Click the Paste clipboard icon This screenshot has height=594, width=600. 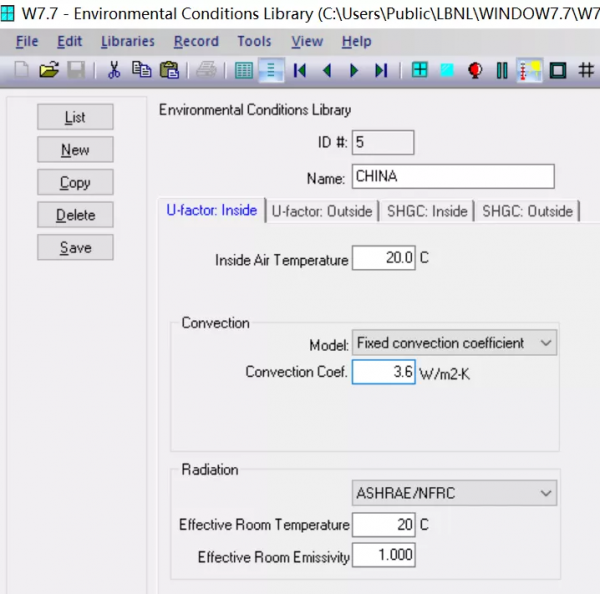tap(169, 70)
